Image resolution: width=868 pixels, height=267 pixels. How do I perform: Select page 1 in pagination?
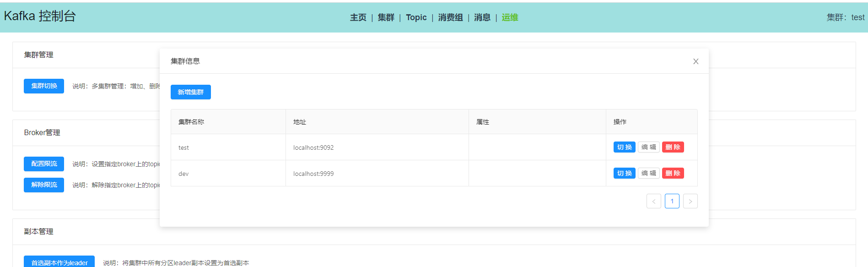[x=672, y=201]
